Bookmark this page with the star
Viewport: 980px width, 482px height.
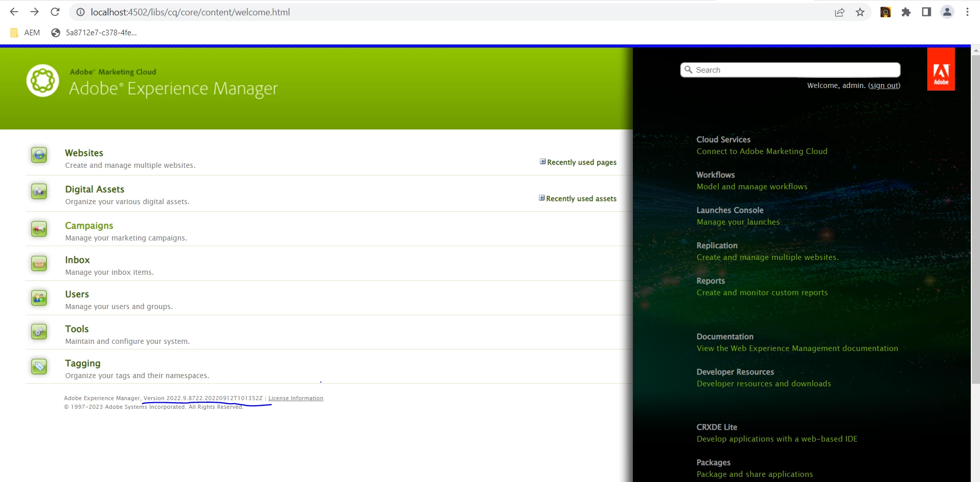[x=860, y=12]
